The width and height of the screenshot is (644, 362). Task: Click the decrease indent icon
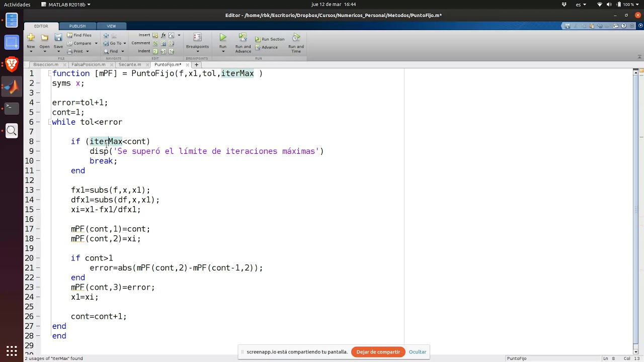point(171,51)
